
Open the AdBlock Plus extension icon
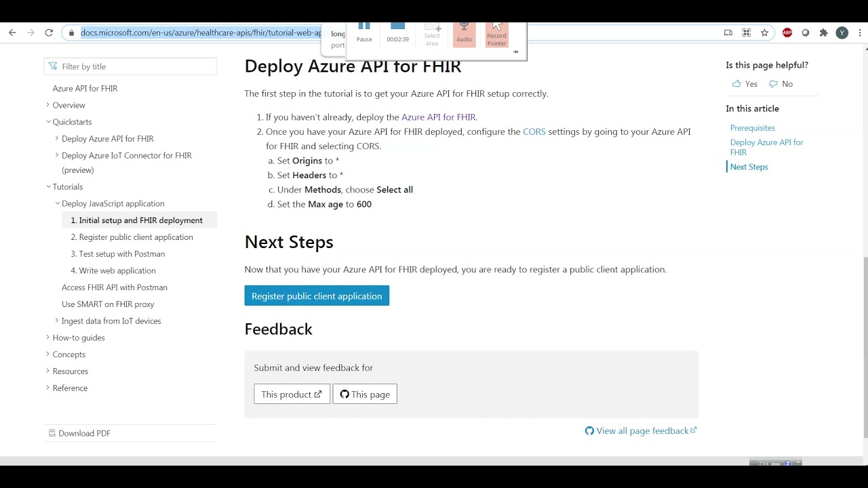[x=787, y=33]
